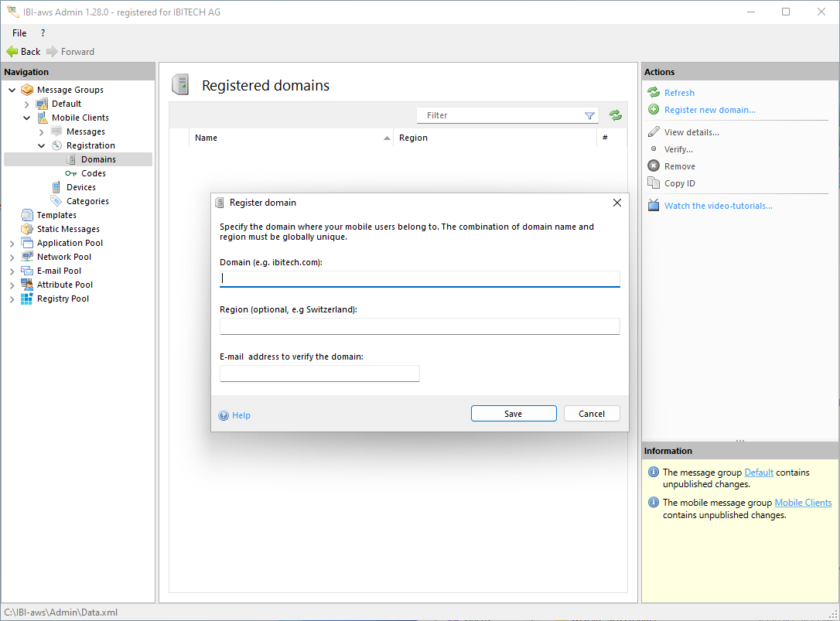Screen dimensions: 840x621
Task: Click the Watch the video-tutorials TV icon
Action: 654,206
